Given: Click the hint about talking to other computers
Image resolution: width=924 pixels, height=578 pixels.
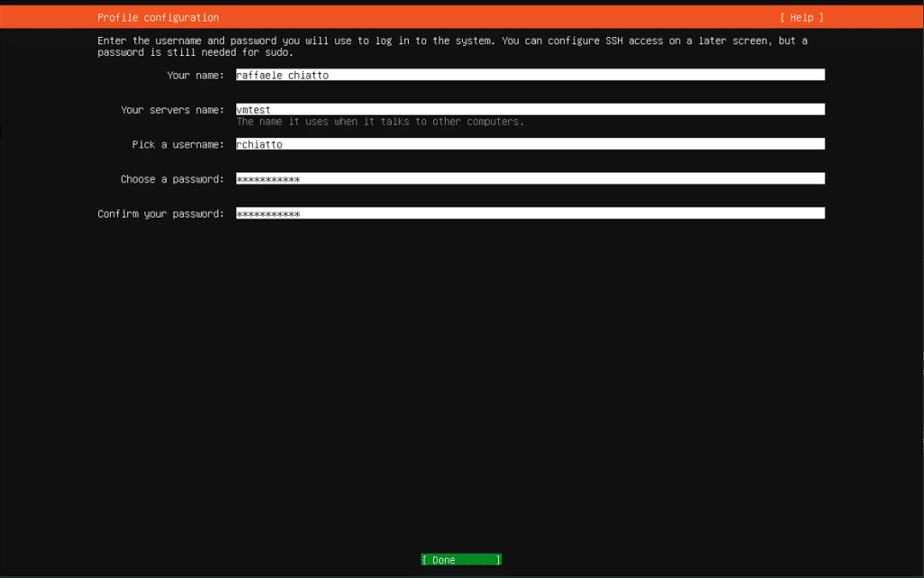Looking at the screenshot, I should coord(380,122).
